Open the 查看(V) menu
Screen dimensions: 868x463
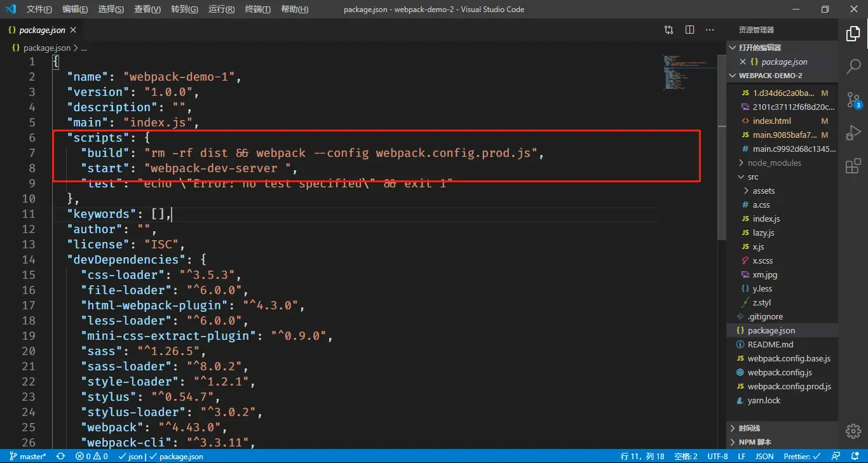[x=147, y=10]
